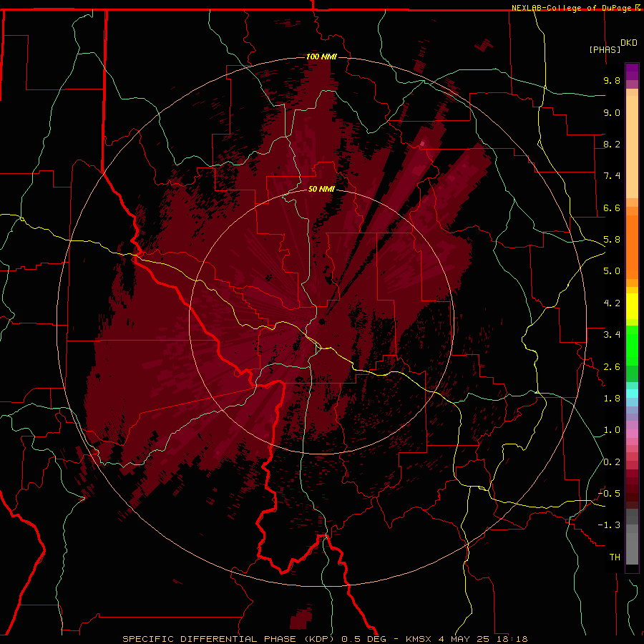The width and height of the screenshot is (644, 644).
Task: Pick the purple segment atop the color bar
Action: tap(632, 72)
